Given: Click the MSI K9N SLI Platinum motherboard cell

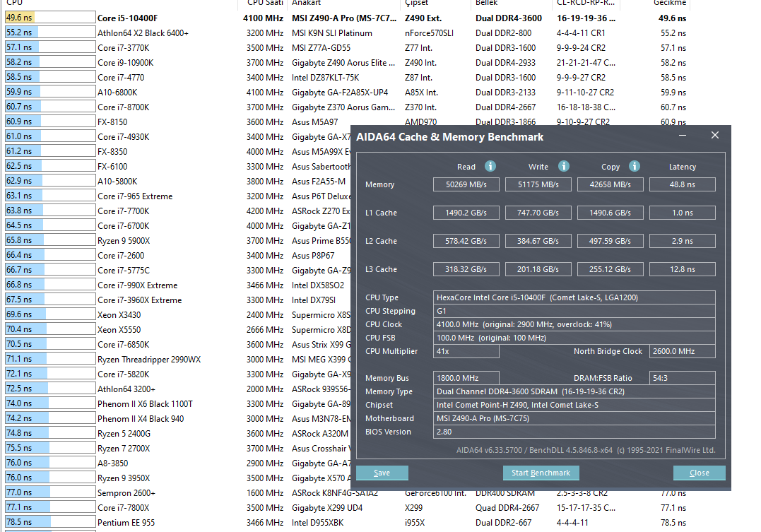Looking at the screenshot, I should point(332,33).
